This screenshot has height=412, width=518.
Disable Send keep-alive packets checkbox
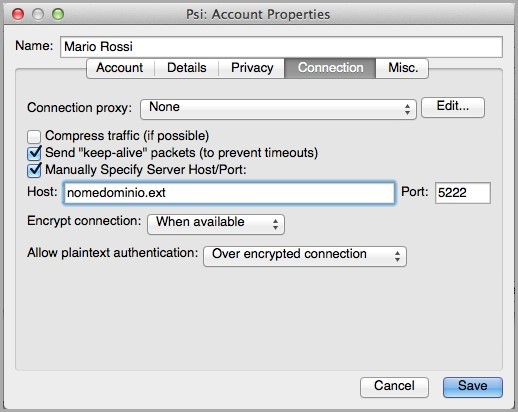coord(34,153)
